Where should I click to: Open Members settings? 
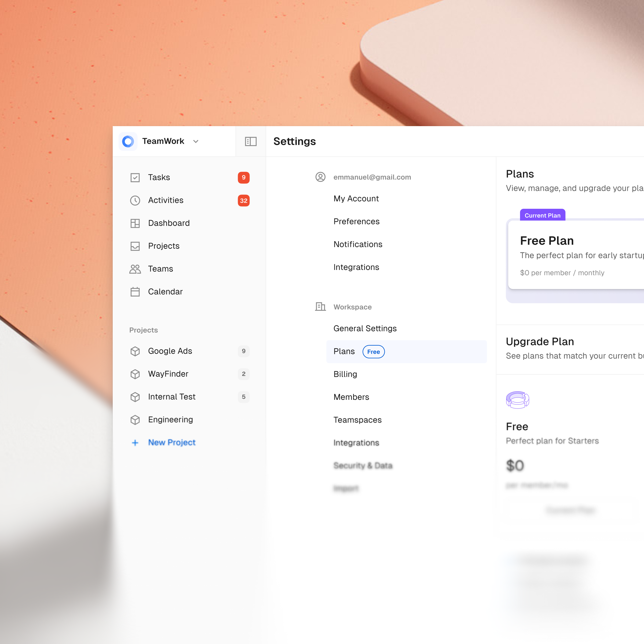[351, 397]
